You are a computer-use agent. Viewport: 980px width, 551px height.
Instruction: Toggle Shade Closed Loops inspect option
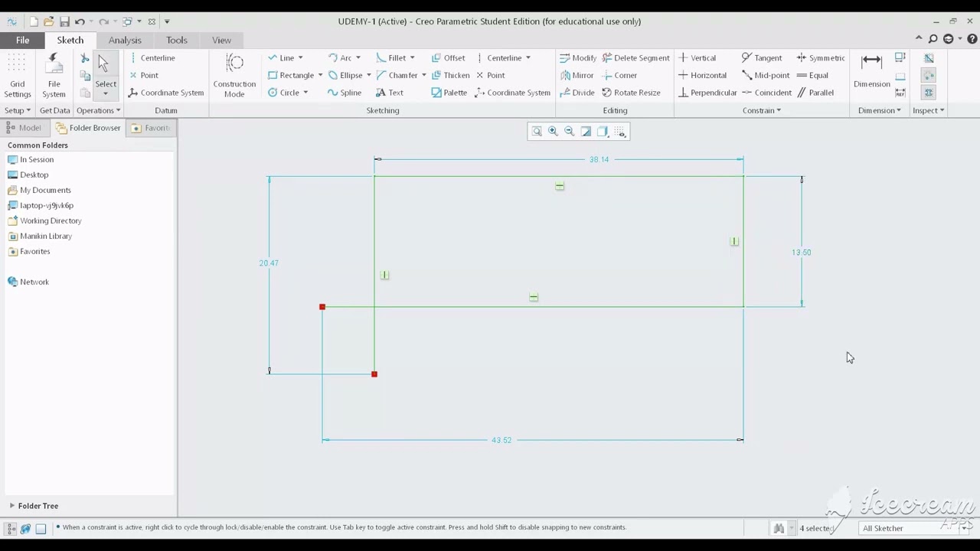(929, 93)
